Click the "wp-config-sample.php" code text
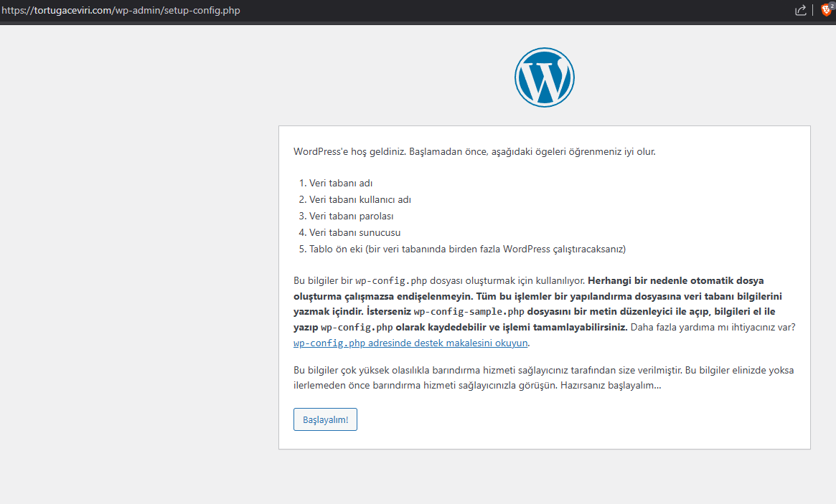 pyautogui.click(x=469, y=311)
